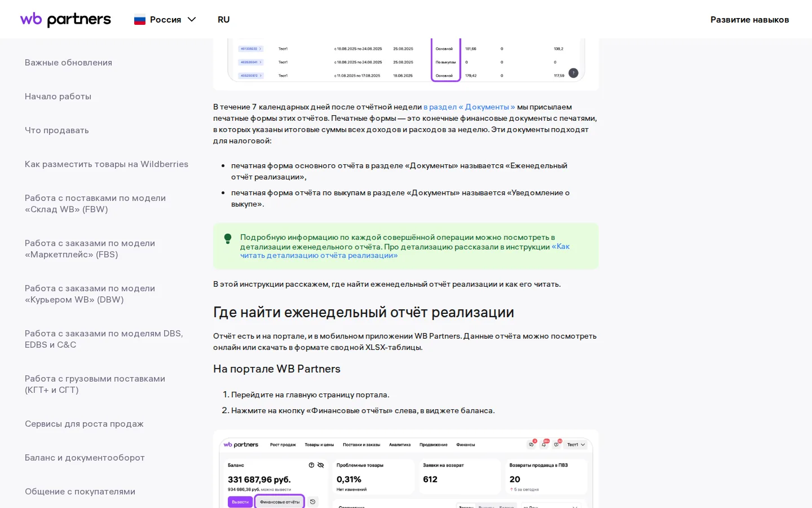Click the feedback icon left of Тест1
The image size is (812, 508).
(557, 445)
